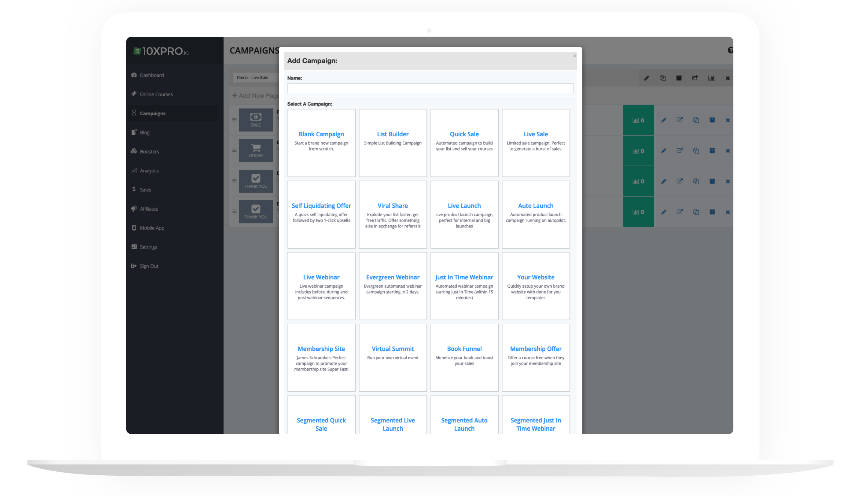
Task: Click the campaign share arrow icon
Action: [x=695, y=78]
